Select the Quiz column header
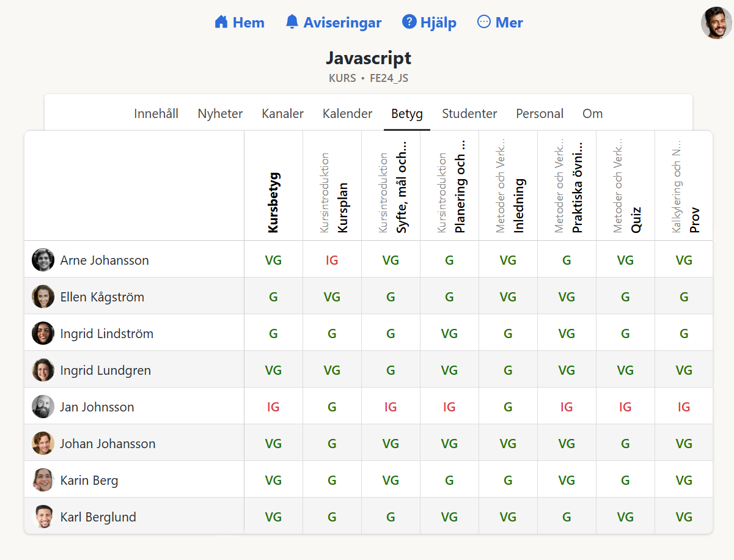This screenshot has height=560, width=734. click(x=636, y=219)
